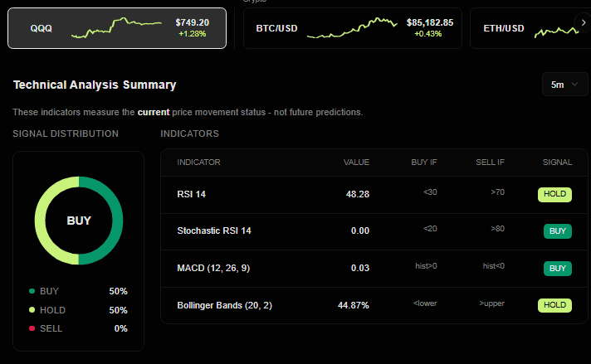Click the BTC/USD sparkline chart
This screenshot has height=364, width=591.
[x=352, y=28]
